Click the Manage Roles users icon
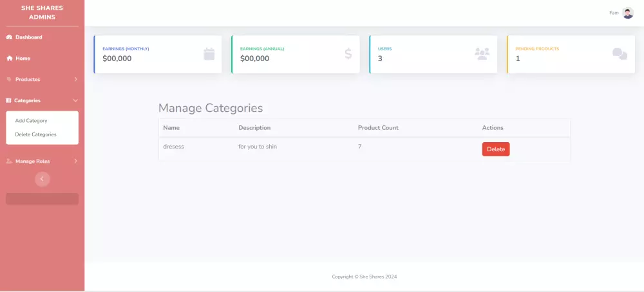Image resolution: width=644 pixels, height=292 pixels. 9,161
